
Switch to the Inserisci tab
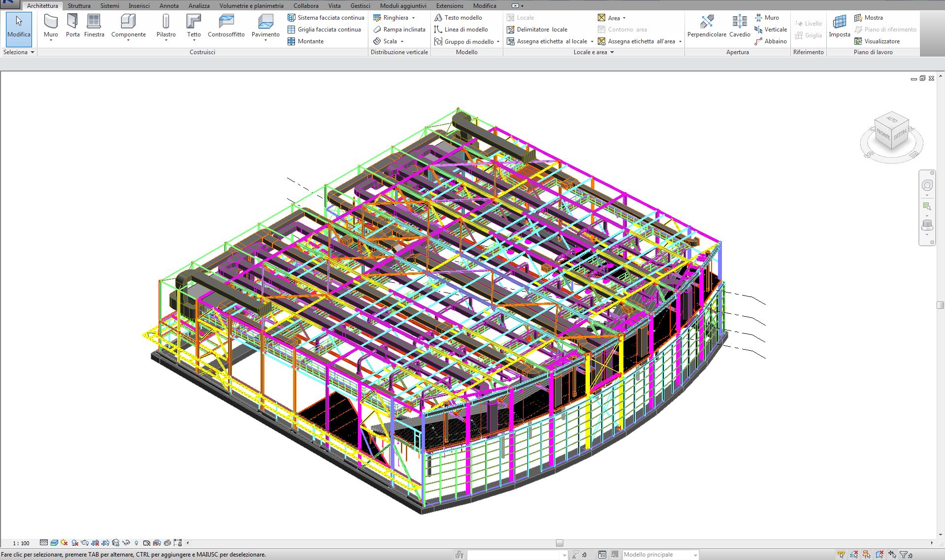139,6
